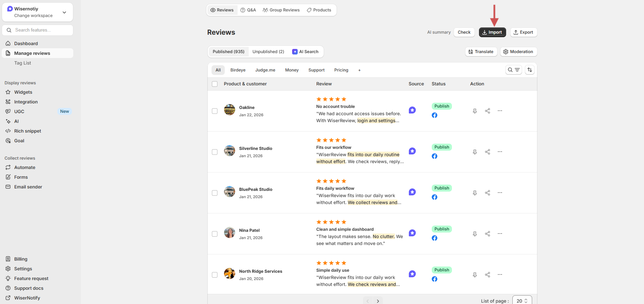Filter by the Money tab
The image size is (644, 304).
click(x=292, y=70)
